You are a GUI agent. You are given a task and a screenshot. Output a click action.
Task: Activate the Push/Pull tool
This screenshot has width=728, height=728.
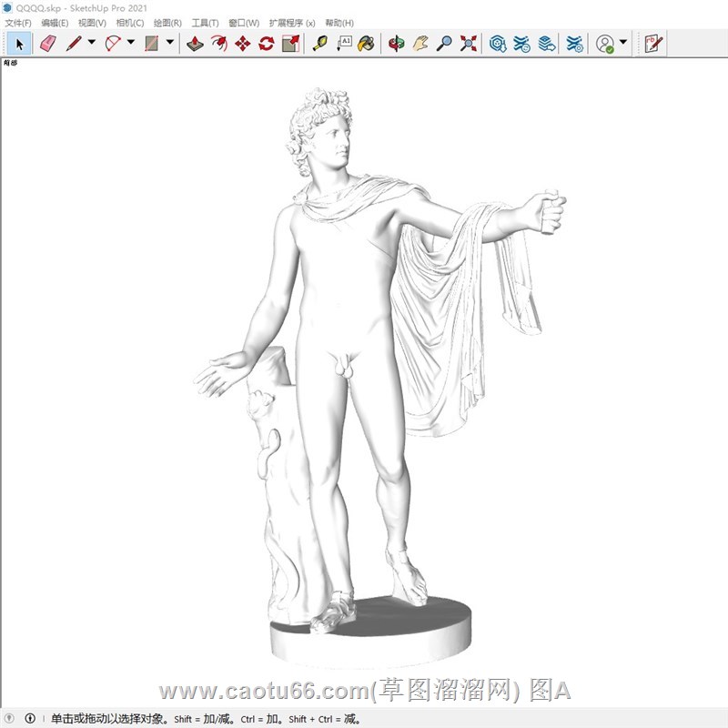coord(195,43)
